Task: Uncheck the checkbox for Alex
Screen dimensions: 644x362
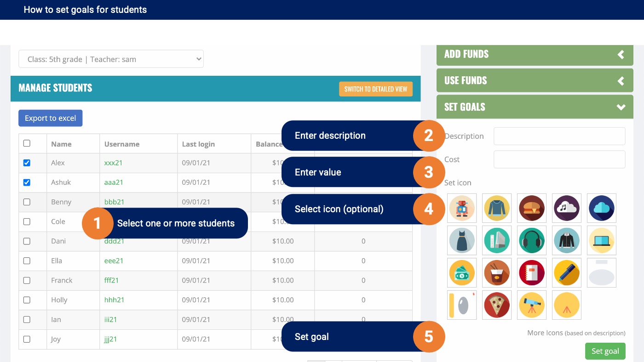Action: pyautogui.click(x=27, y=163)
